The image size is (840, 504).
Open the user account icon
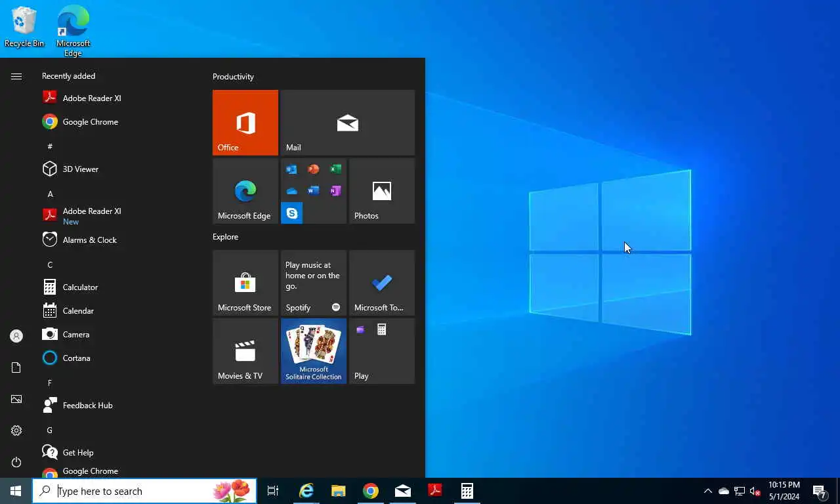pos(16,336)
